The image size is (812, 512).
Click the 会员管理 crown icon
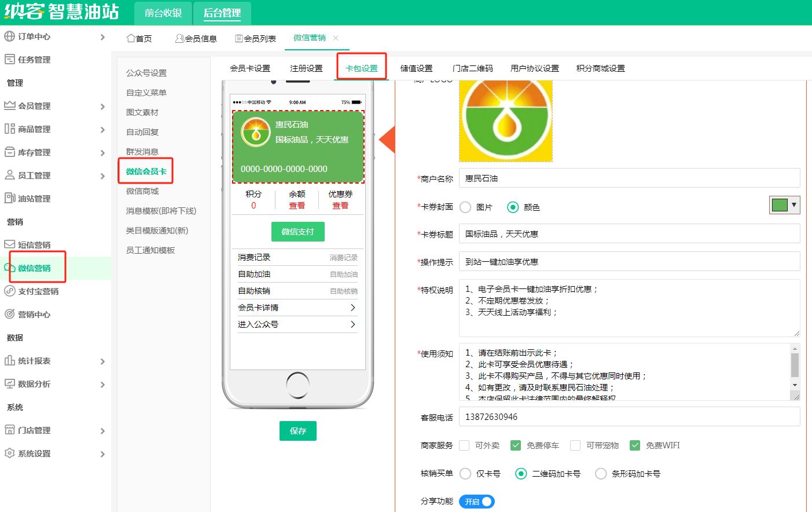click(x=9, y=106)
